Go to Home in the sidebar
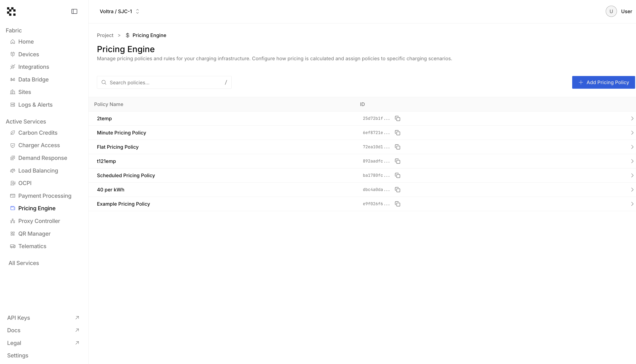Screen dimensions: 636x364 click(x=22, y=42)
